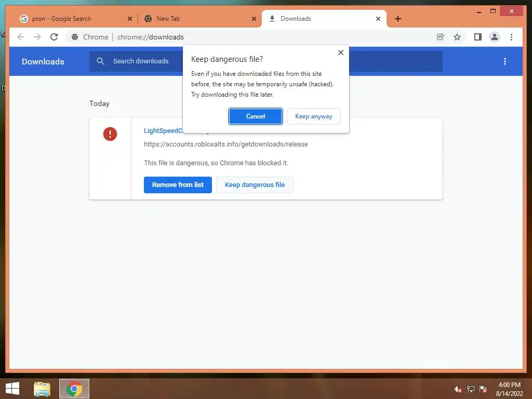Viewport: 532px width, 399px height.
Task: Click the red dangerous file warning icon
Action: pyautogui.click(x=110, y=134)
